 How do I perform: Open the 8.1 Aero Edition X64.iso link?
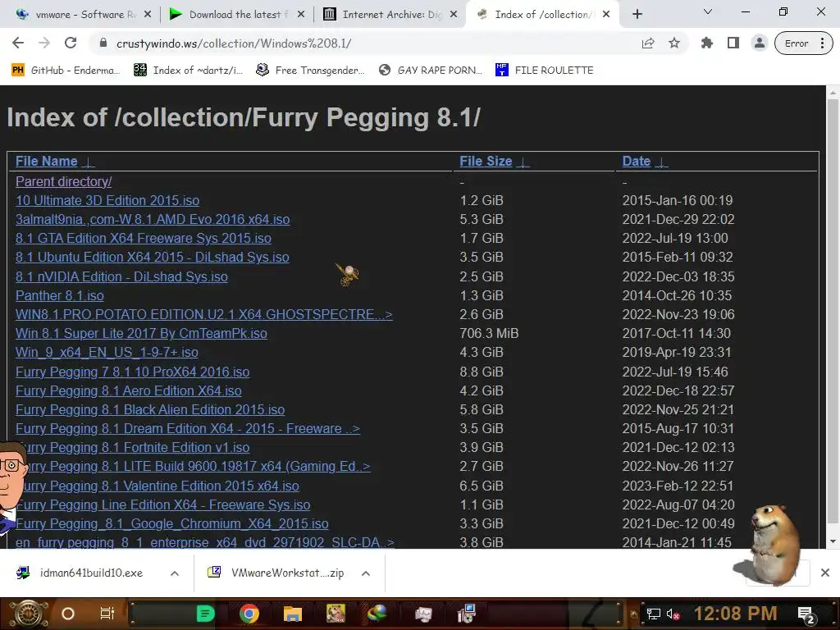(129, 390)
